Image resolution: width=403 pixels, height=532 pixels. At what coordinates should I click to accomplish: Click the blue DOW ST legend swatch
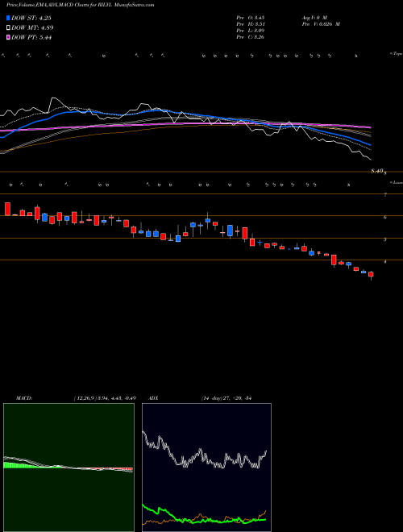click(x=8, y=18)
